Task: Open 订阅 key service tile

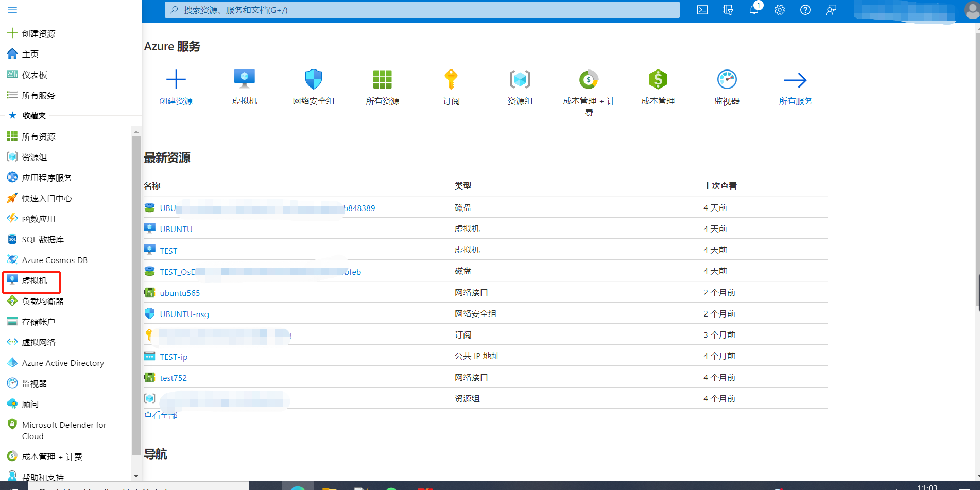Action: [x=451, y=87]
